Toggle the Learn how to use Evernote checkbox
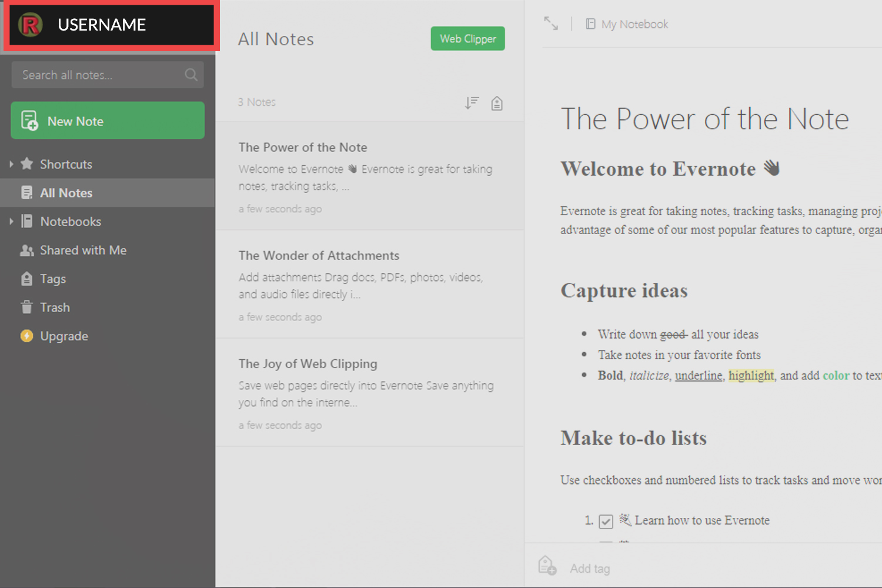 tap(606, 521)
